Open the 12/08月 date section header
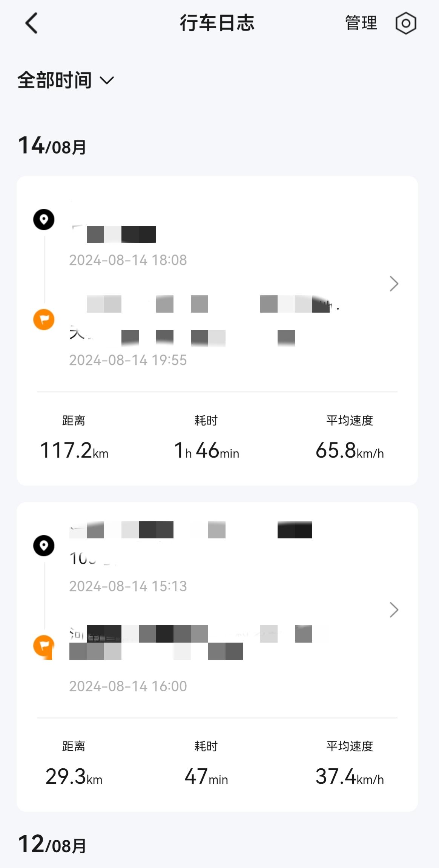This screenshot has width=439, height=868. [x=52, y=844]
